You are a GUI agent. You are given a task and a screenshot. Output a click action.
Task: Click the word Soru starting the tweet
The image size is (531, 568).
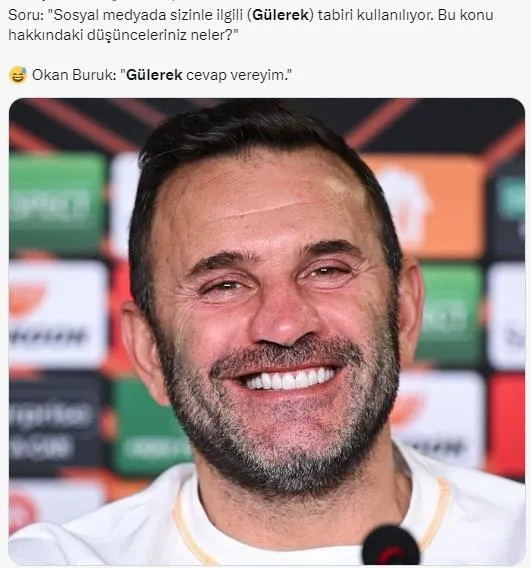(23, 15)
